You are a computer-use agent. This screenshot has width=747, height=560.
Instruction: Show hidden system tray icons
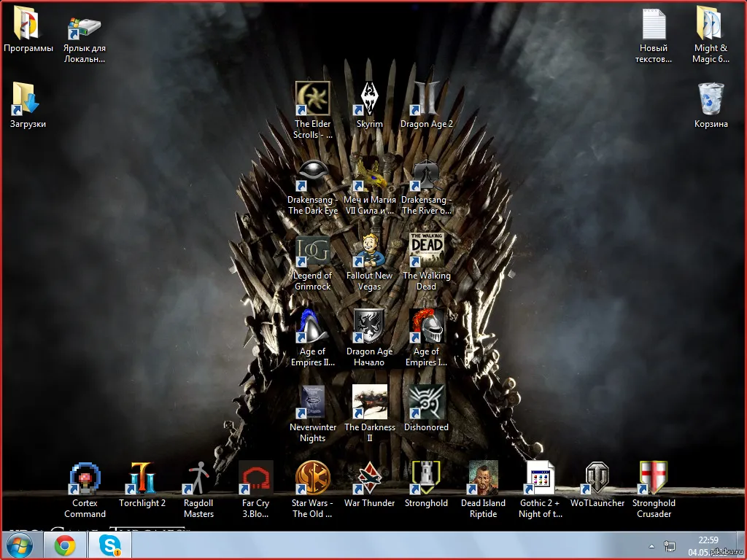tap(651, 546)
